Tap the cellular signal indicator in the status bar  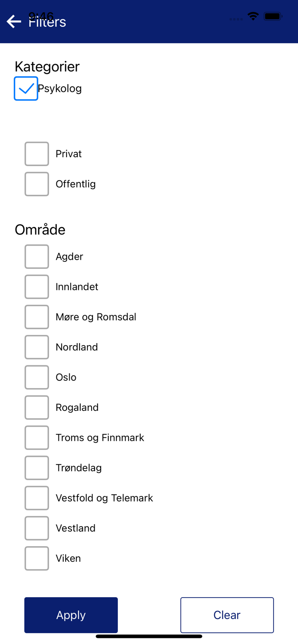click(236, 19)
